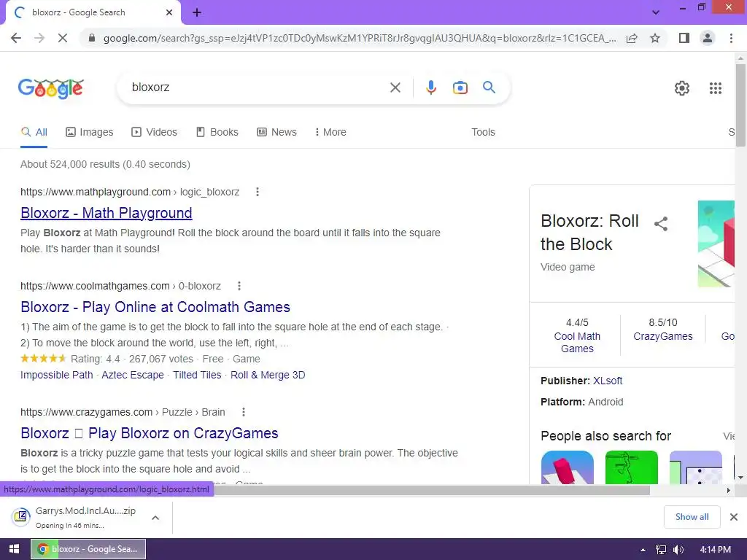Click the horizontal scrollbar thumb
This screenshot has height=560, width=747.
[325, 490]
